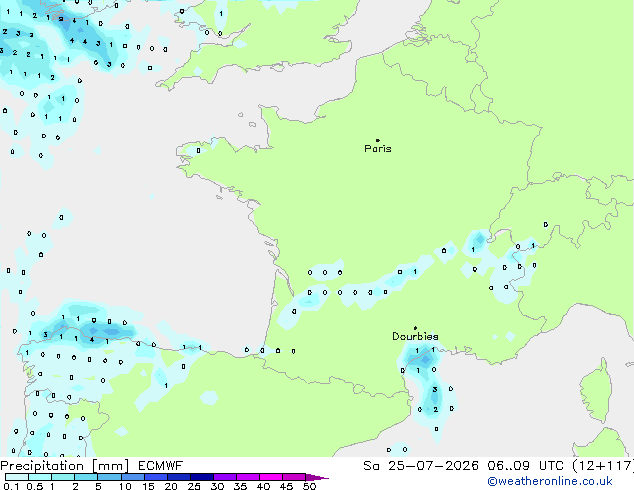The height and width of the screenshot is (490, 634).
Task: Click the ECMWF model name label
Action: coord(161,466)
